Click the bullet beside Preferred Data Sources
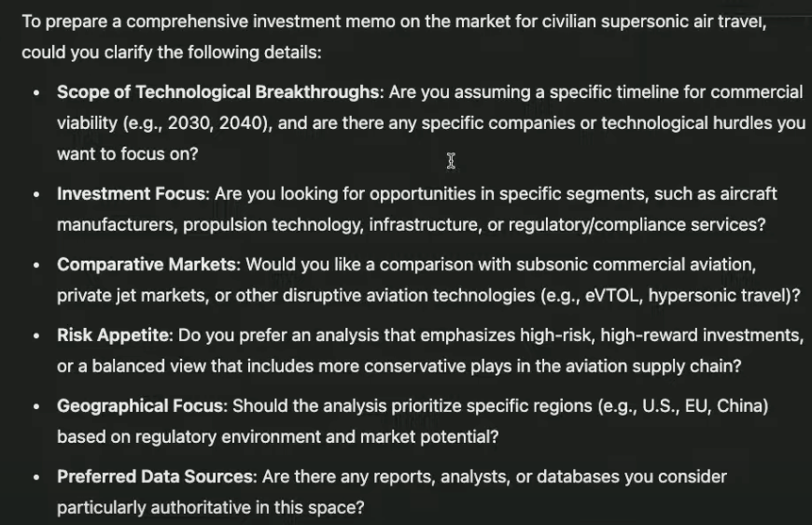This screenshot has height=525, width=812. [x=36, y=478]
